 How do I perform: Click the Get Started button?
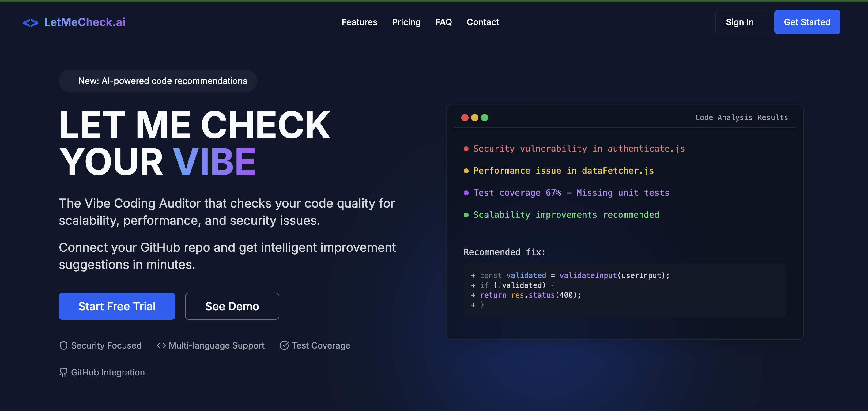point(807,22)
